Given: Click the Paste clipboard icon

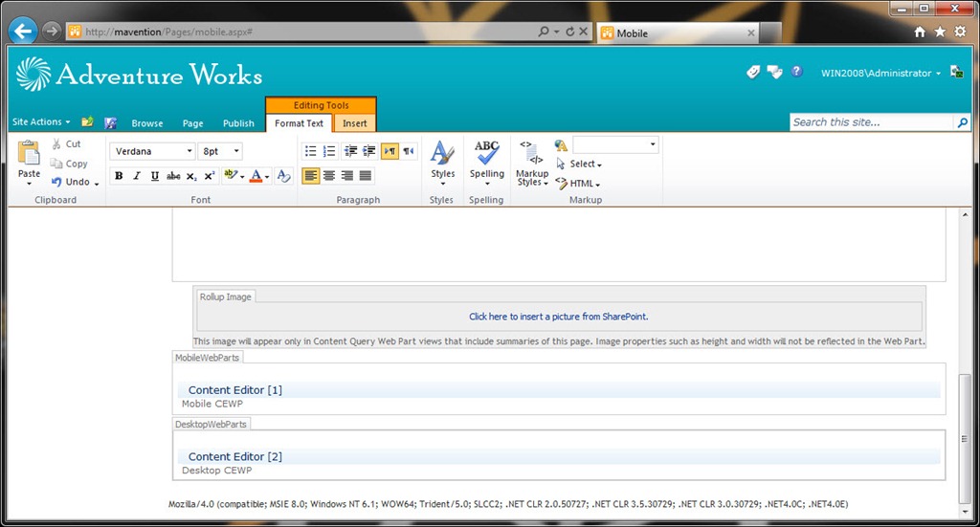Looking at the screenshot, I should click(29, 154).
